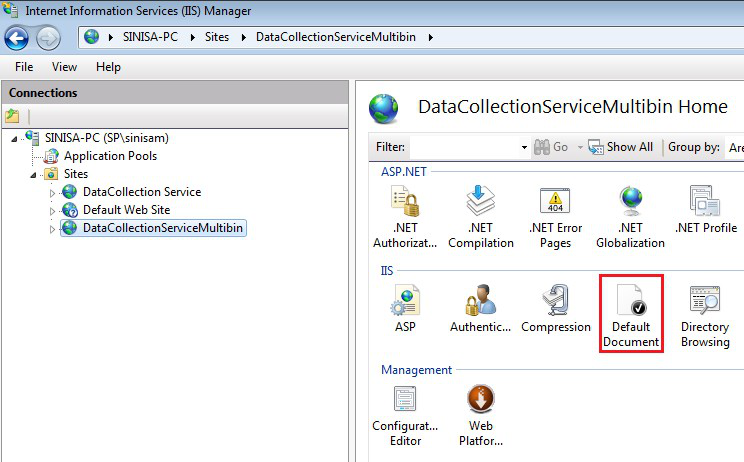The width and height of the screenshot is (744, 462).
Task: Open the breadcrumb arrow after Sites
Action: tap(243, 37)
